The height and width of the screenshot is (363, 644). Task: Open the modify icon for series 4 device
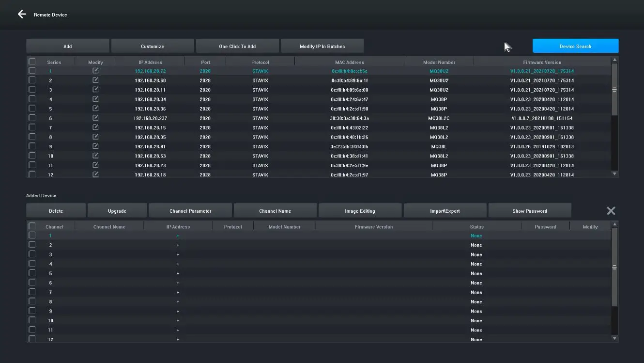coord(95,99)
